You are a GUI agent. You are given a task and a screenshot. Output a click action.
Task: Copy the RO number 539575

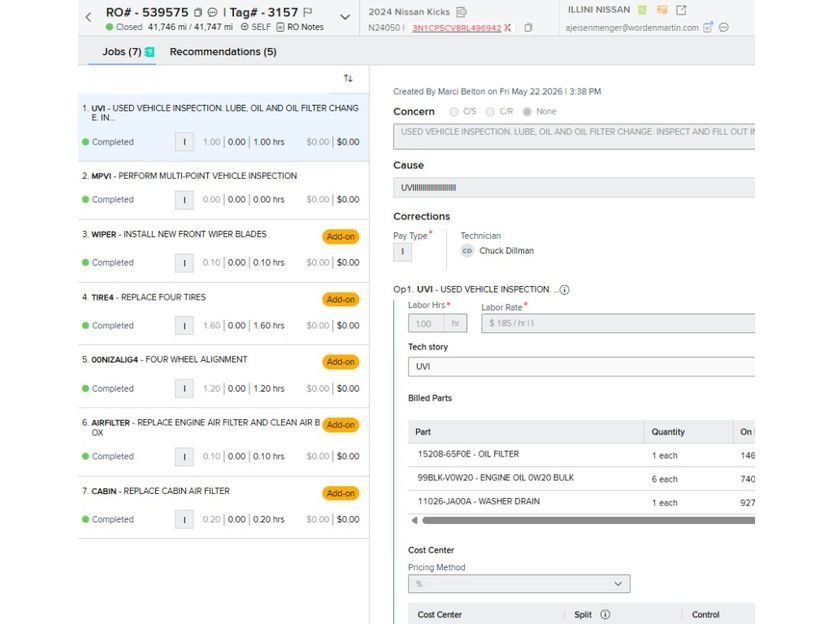[x=198, y=12]
